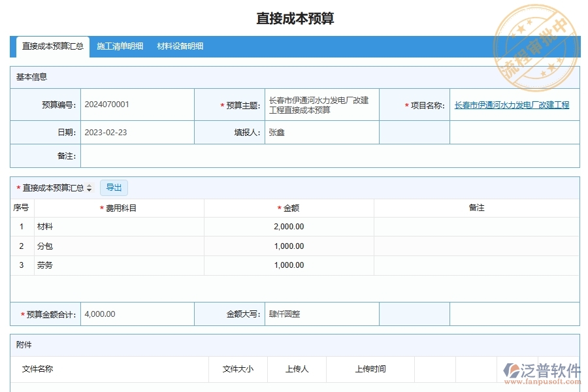Screen dimensions: 588x392
Task: Click the 2,000.00 amount for 材料
Action: 289,227
